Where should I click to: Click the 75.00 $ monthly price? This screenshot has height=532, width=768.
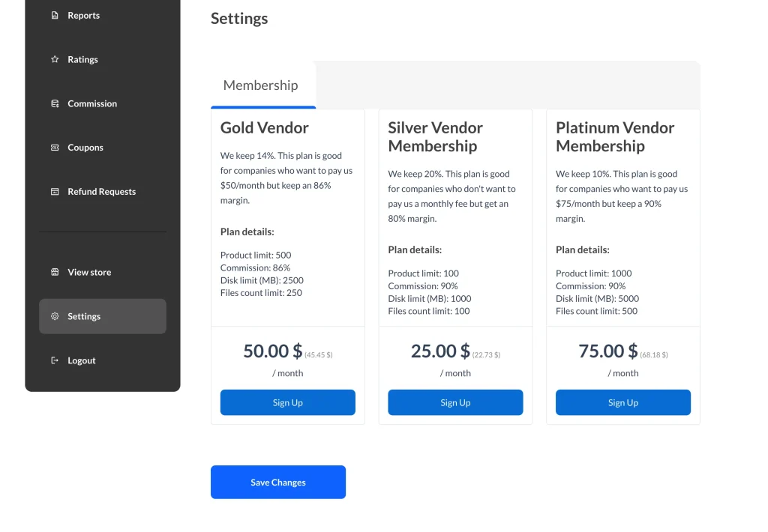pyautogui.click(x=607, y=351)
